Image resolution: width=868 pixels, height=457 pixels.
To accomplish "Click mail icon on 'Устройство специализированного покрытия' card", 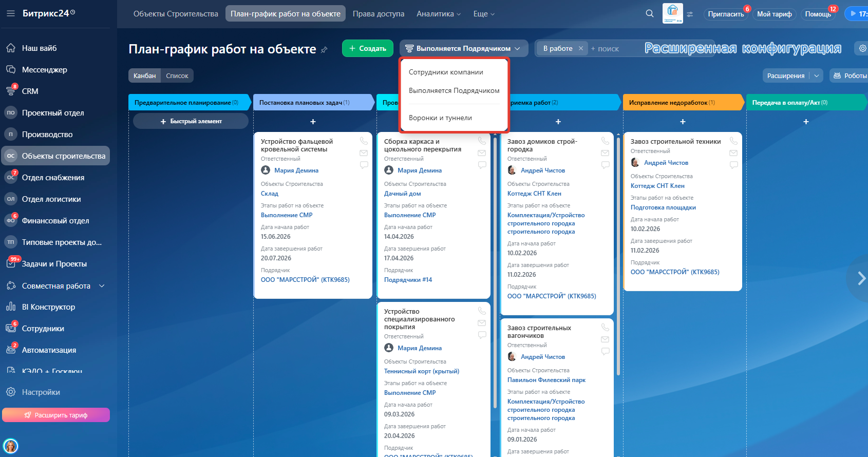I will point(482,323).
